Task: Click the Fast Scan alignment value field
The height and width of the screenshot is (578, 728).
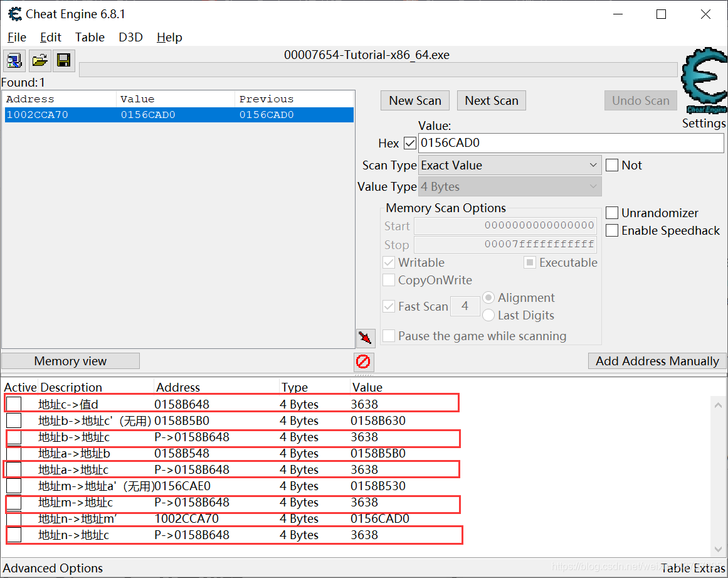Action: [465, 306]
